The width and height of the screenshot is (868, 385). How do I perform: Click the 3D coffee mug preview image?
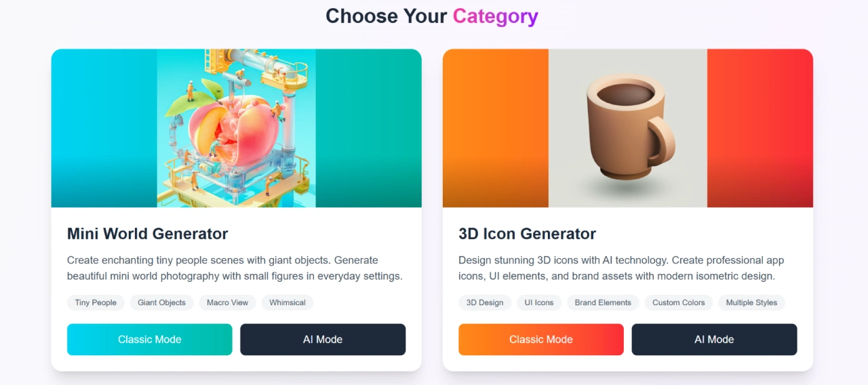point(627,128)
